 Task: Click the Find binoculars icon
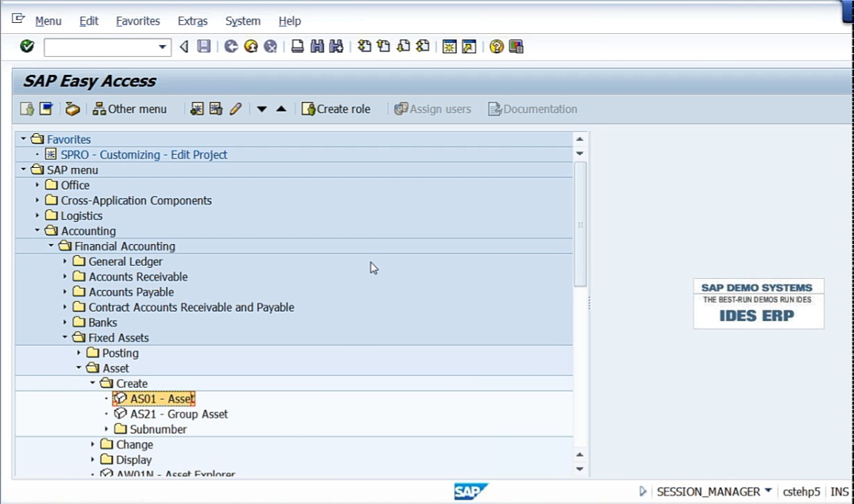[x=317, y=47]
